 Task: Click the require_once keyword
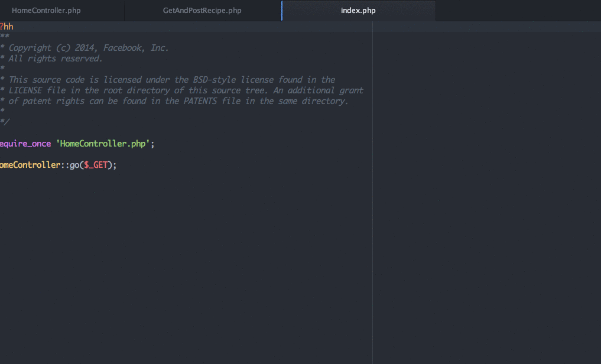(25, 144)
